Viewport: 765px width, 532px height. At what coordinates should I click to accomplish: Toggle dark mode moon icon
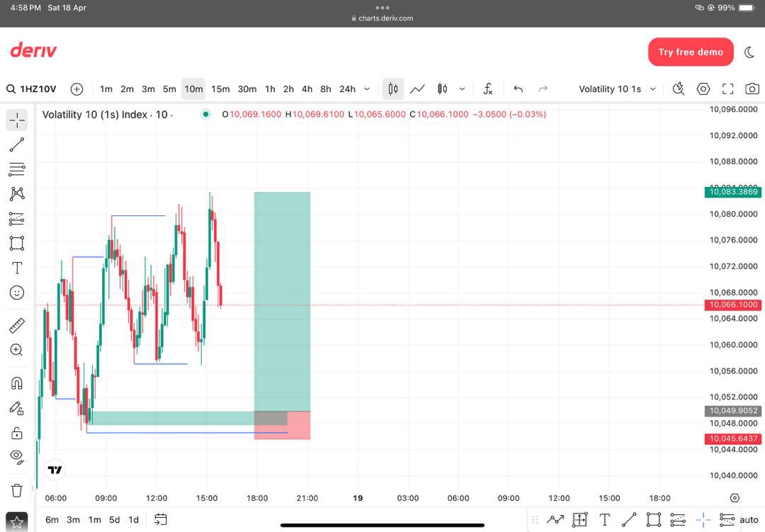pos(750,52)
